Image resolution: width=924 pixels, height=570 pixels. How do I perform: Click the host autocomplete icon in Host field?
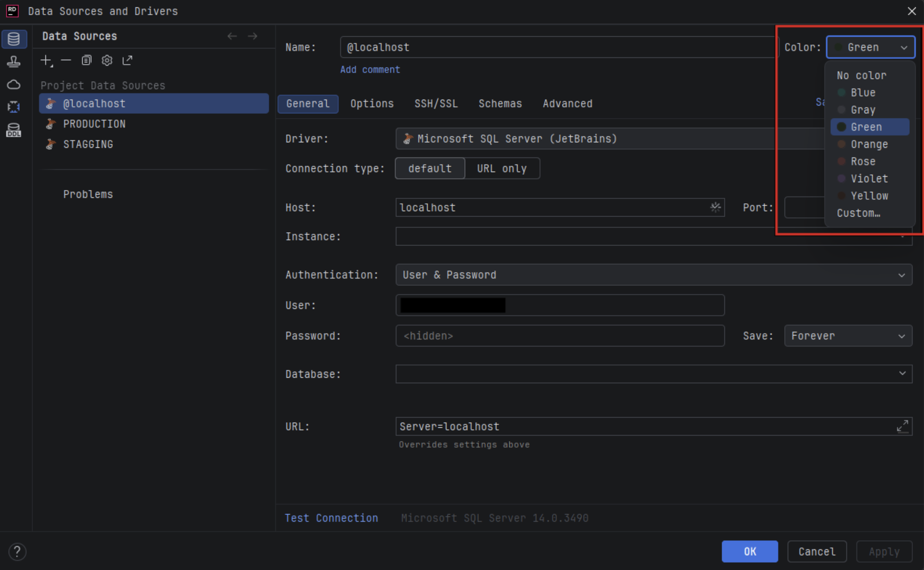coord(715,207)
